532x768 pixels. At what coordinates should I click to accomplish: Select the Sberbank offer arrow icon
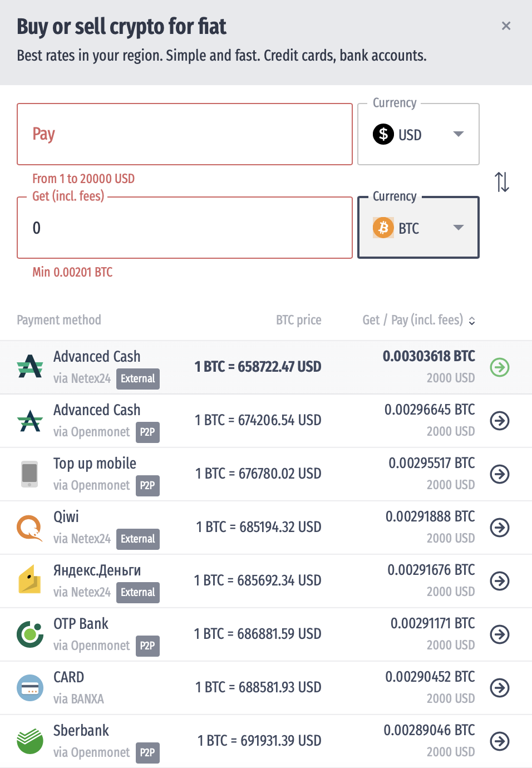(x=500, y=741)
